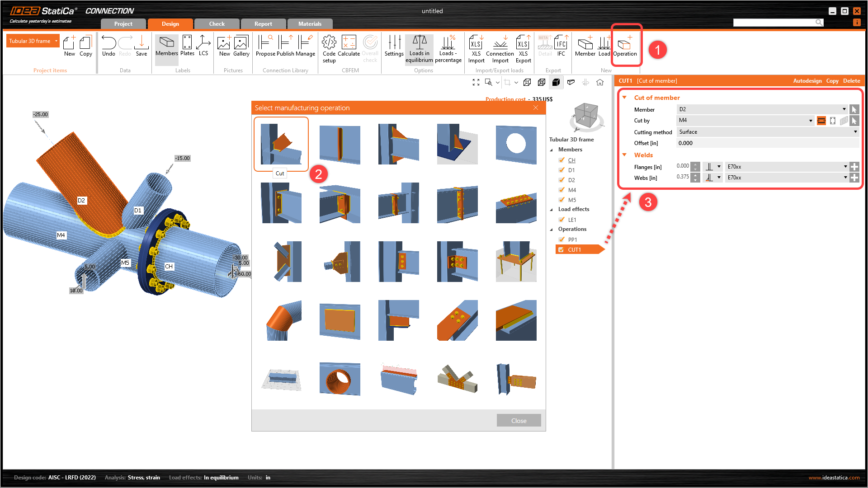Click the Operation icon in ribbon

(x=625, y=46)
